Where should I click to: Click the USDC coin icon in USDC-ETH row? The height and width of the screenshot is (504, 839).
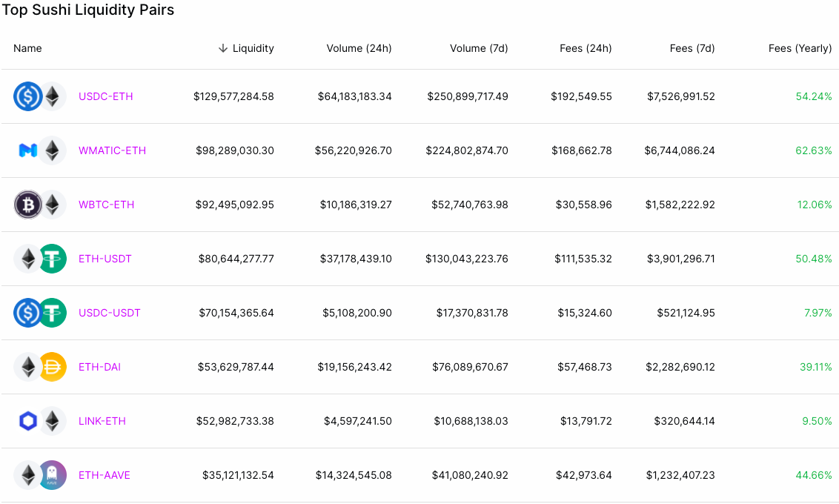click(x=28, y=96)
